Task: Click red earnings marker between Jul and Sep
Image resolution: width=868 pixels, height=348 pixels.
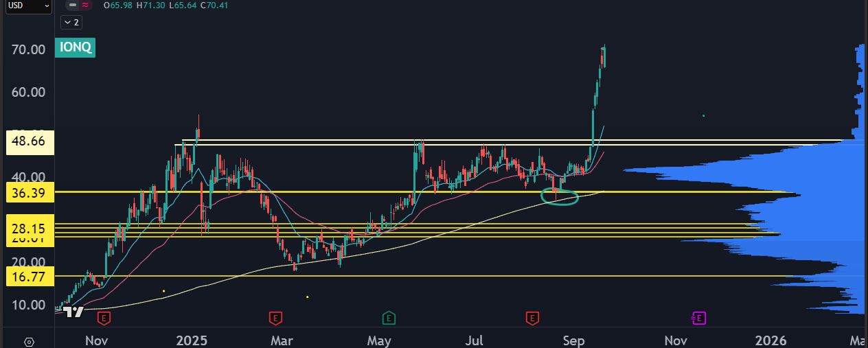Action: [532, 318]
